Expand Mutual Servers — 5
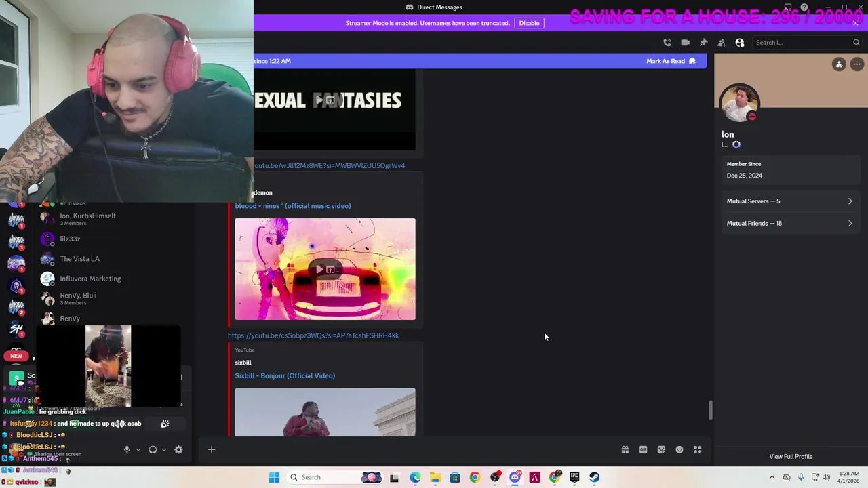 pyautogui.click(x=790, y=201)
